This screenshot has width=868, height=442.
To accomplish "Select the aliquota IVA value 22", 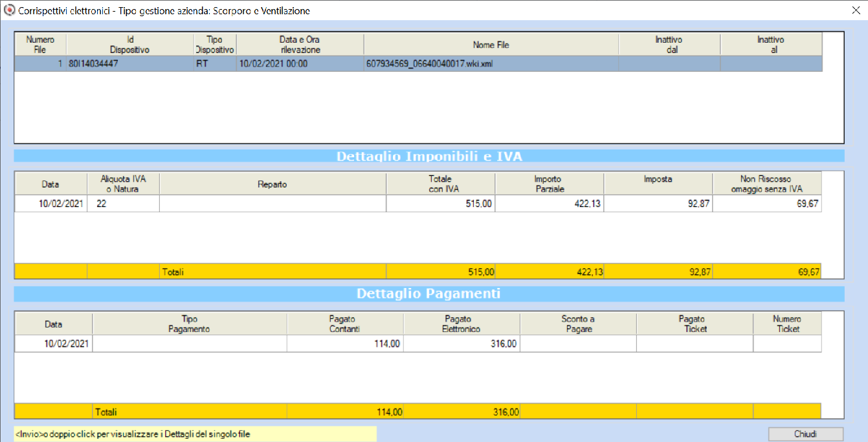I will [123, 203].
